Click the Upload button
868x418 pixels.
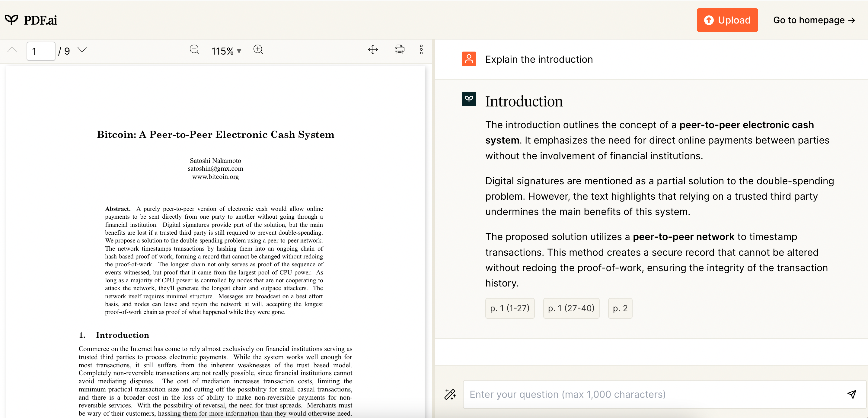[x=727, y=20]
